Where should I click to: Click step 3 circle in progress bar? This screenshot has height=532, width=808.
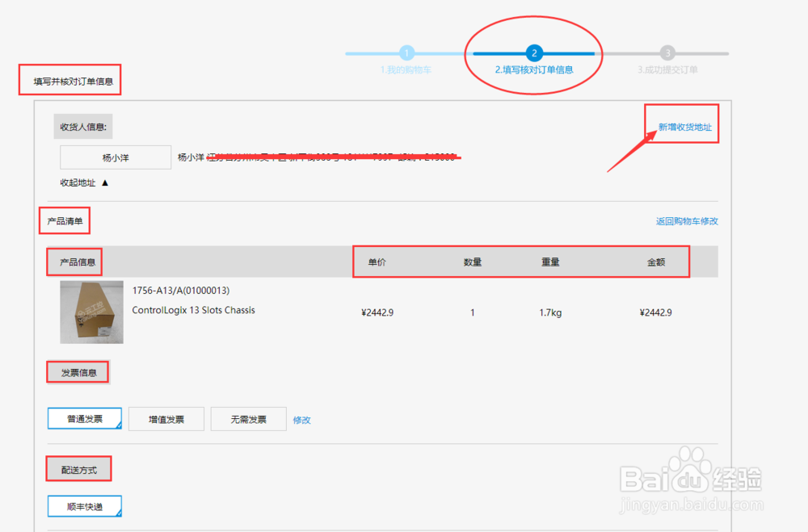(667, 52)
